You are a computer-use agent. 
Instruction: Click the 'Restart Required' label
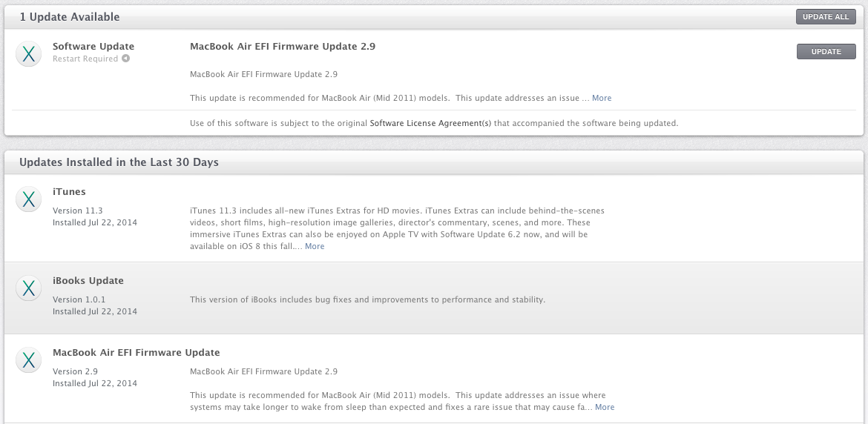pos(85,59)
